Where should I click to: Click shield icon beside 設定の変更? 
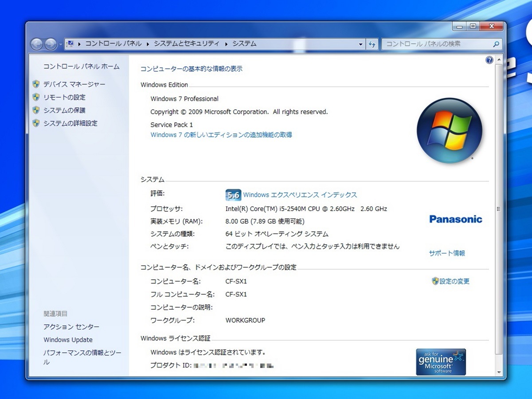[435, 281]
